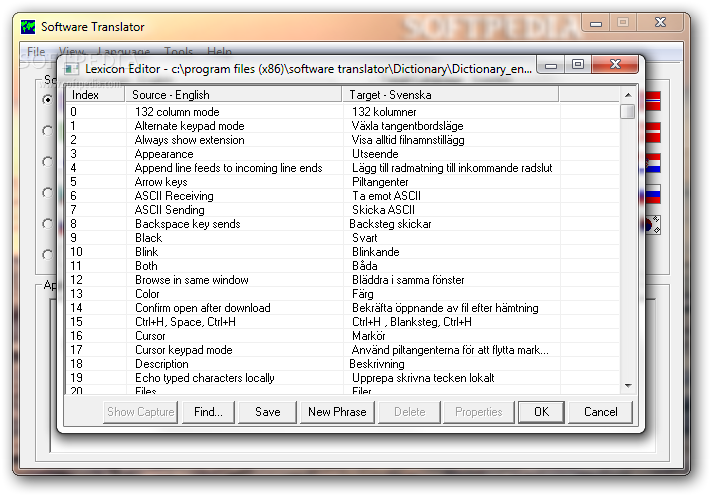Click the Show Capture button
This screenshot has height=496, width=711.
141,412
